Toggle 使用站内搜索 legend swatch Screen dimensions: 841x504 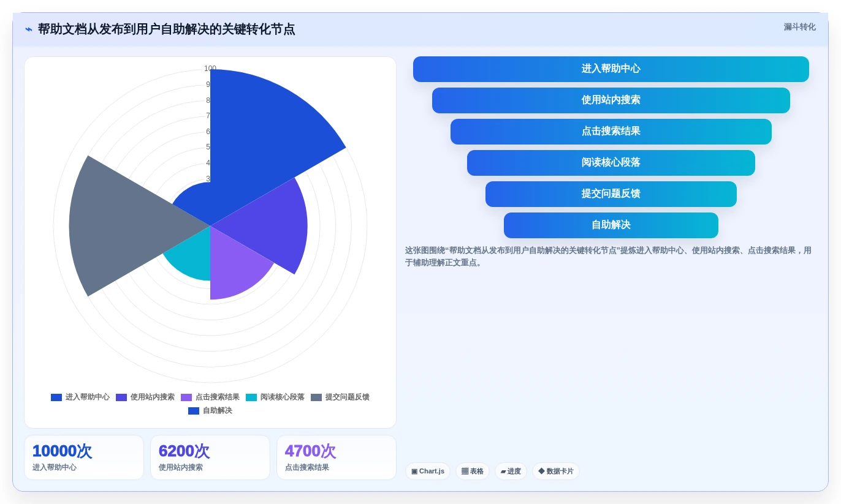tap(121, 397)
